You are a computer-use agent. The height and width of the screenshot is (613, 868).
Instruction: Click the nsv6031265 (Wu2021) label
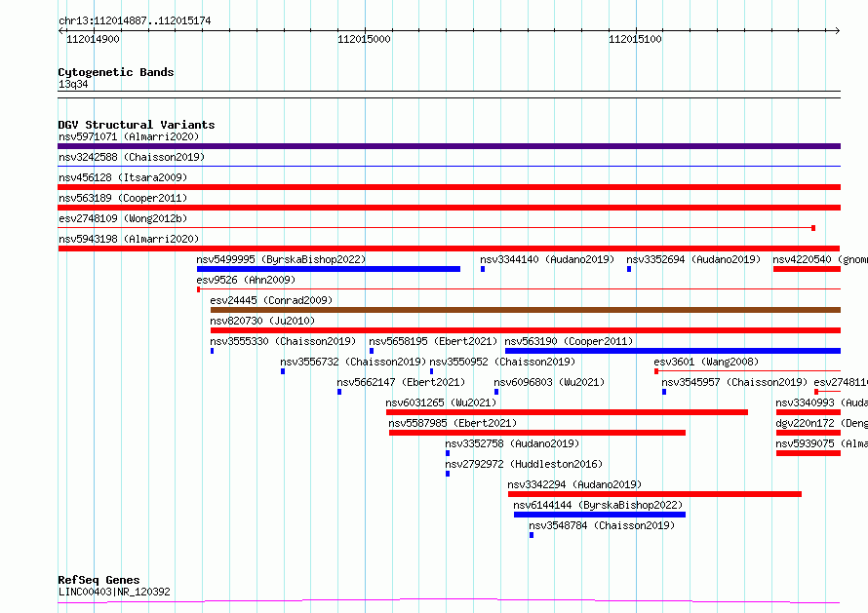point(441,402)
